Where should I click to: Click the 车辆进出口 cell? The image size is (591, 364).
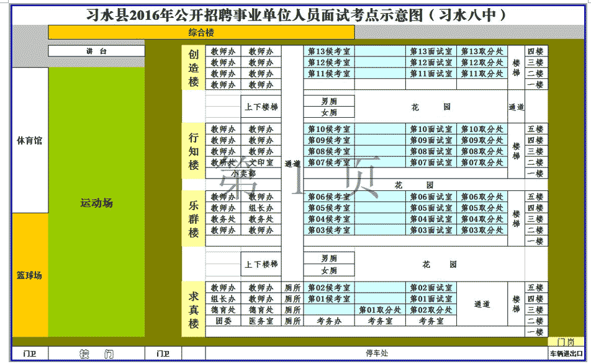tap(566, 353)
